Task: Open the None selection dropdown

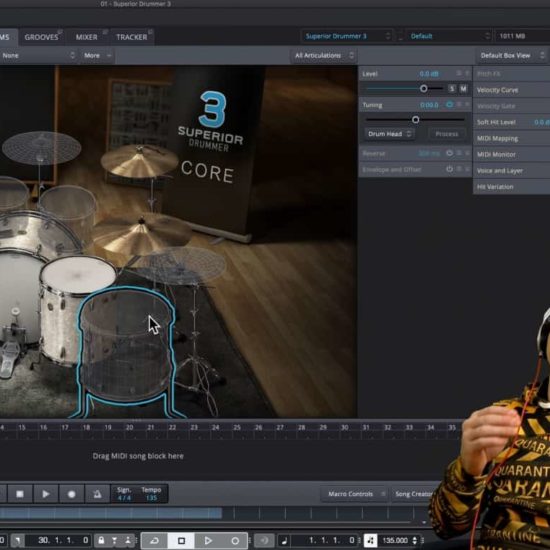Action: 38,55
